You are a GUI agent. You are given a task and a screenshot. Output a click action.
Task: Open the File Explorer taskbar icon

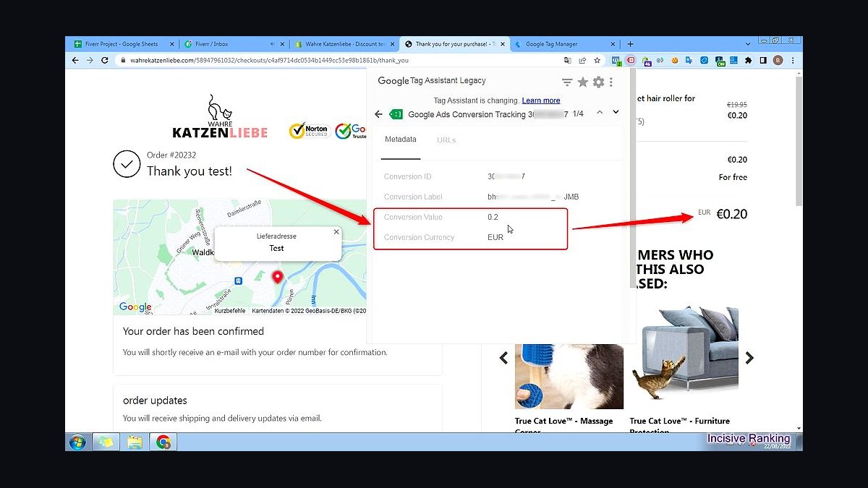[x=134, y=442]
